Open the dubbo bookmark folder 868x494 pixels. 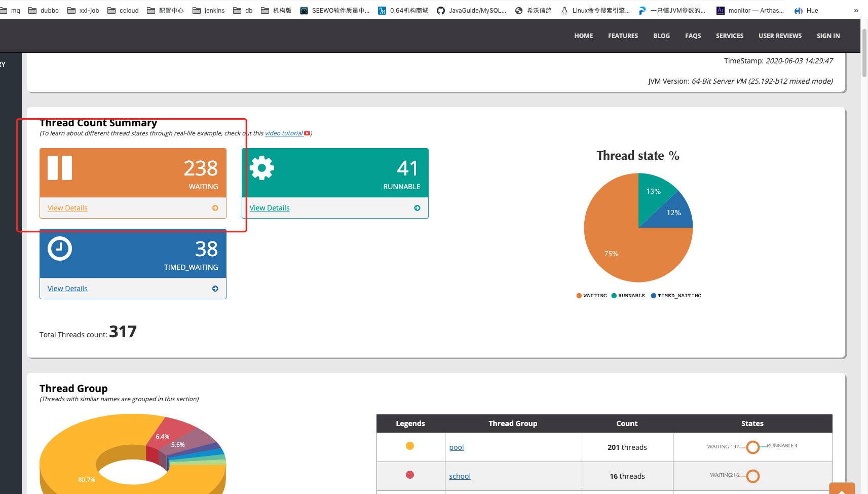click(44, 10)
